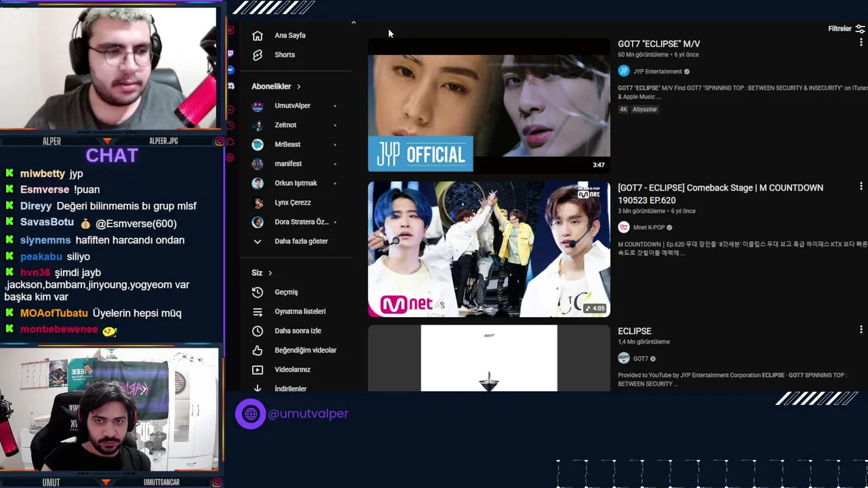This screenshot has width=868, height=488.
Task: Click Zeitnot subscription name
Action: pos(285,125)
